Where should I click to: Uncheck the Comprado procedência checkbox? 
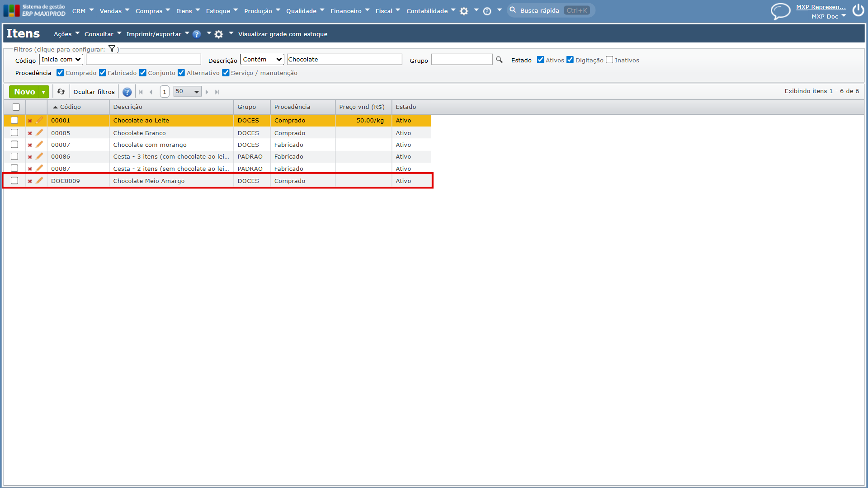tap(60, 73)
